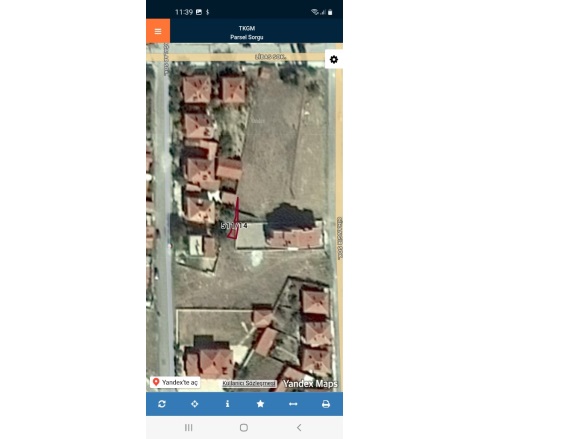
Task: Tap the Android back arrow
Action: 299,427
